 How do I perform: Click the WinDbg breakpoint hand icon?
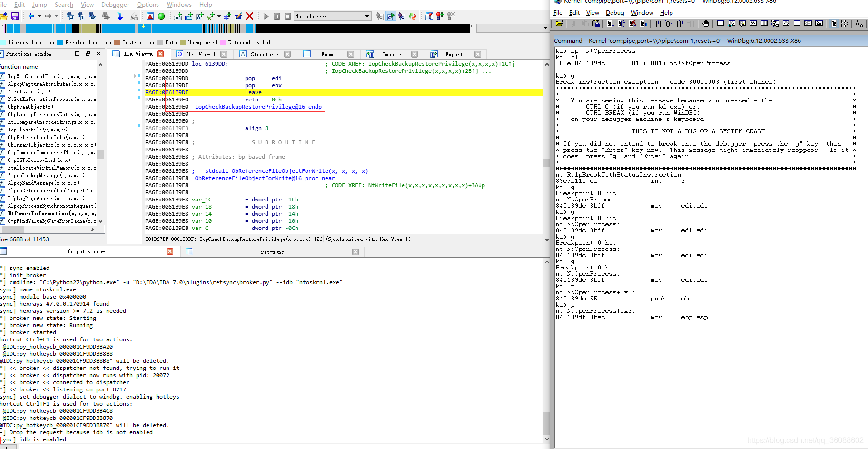click(x=705, y=23)
